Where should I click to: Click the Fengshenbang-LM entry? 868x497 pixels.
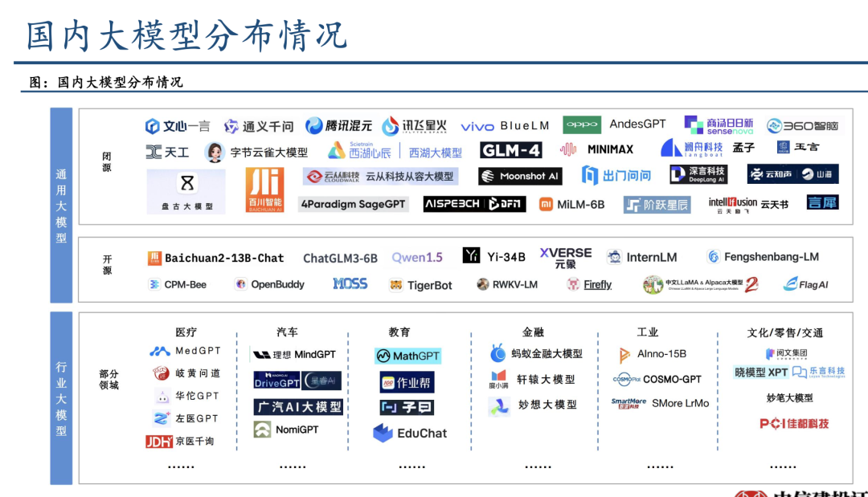[x=763, y=256]
